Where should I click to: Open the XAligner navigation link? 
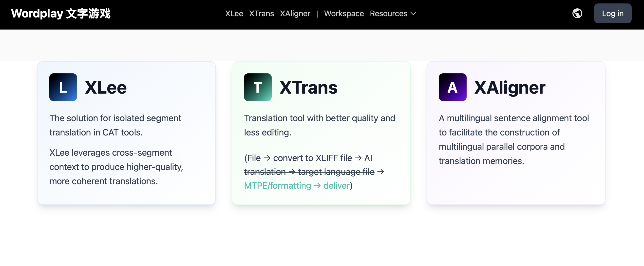[x=295, y=14]
